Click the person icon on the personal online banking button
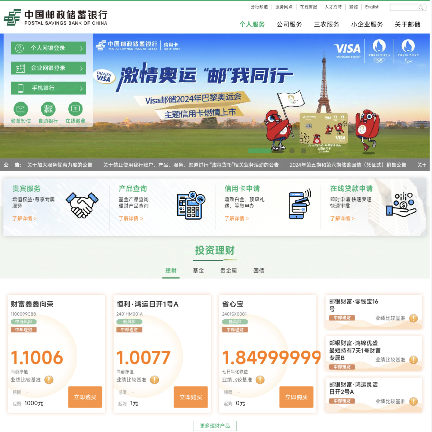 tap(20, 48)
